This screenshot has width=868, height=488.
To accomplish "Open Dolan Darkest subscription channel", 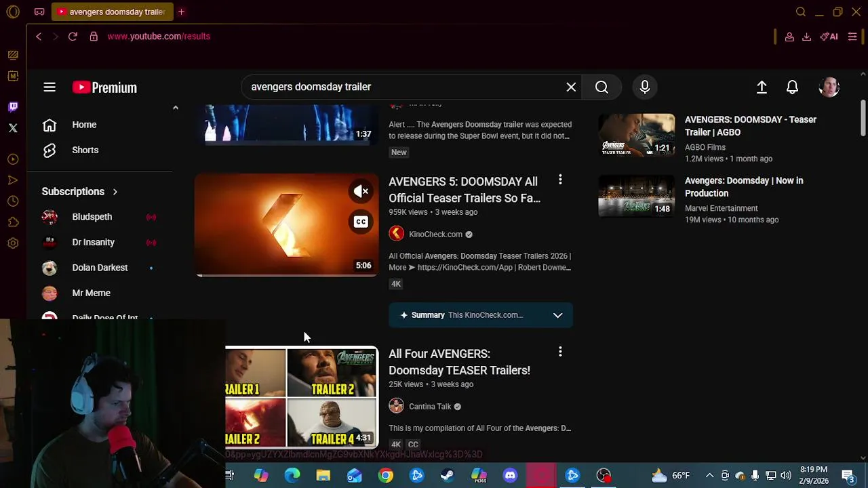I will 100,268.
